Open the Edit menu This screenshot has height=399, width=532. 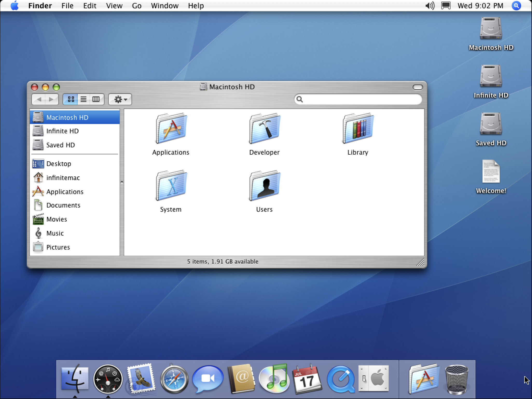90,6
